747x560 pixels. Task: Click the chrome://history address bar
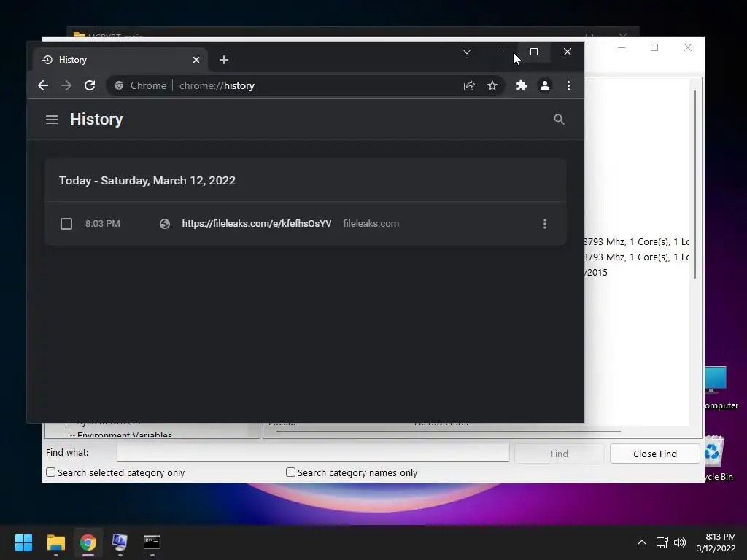pos(305,86)
